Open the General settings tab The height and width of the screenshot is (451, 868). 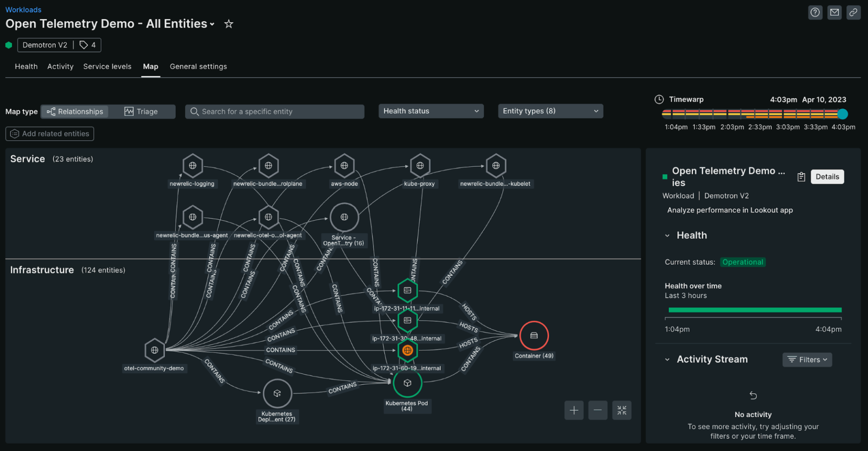(x=198, y=66)
